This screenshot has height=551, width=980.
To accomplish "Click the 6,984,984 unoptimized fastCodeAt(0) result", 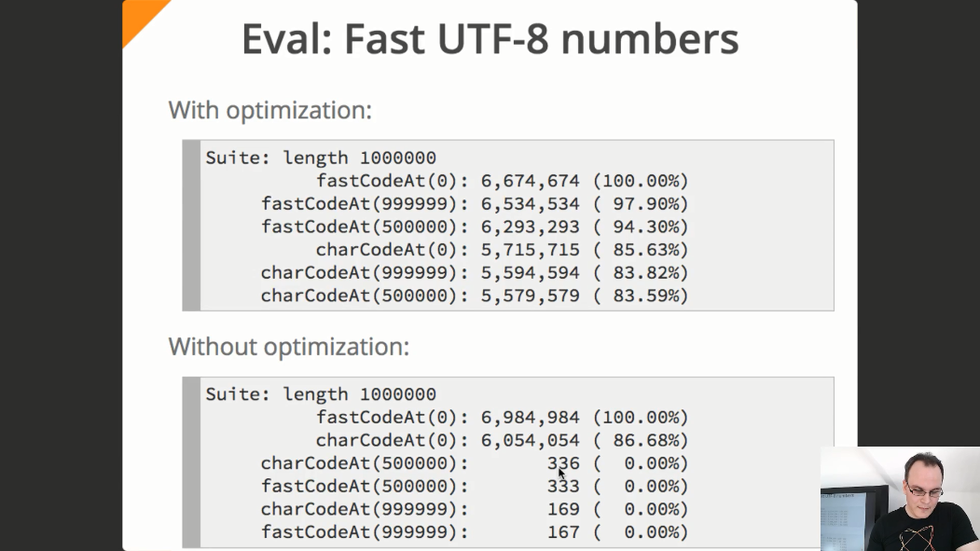I will (x=530, y=418).
